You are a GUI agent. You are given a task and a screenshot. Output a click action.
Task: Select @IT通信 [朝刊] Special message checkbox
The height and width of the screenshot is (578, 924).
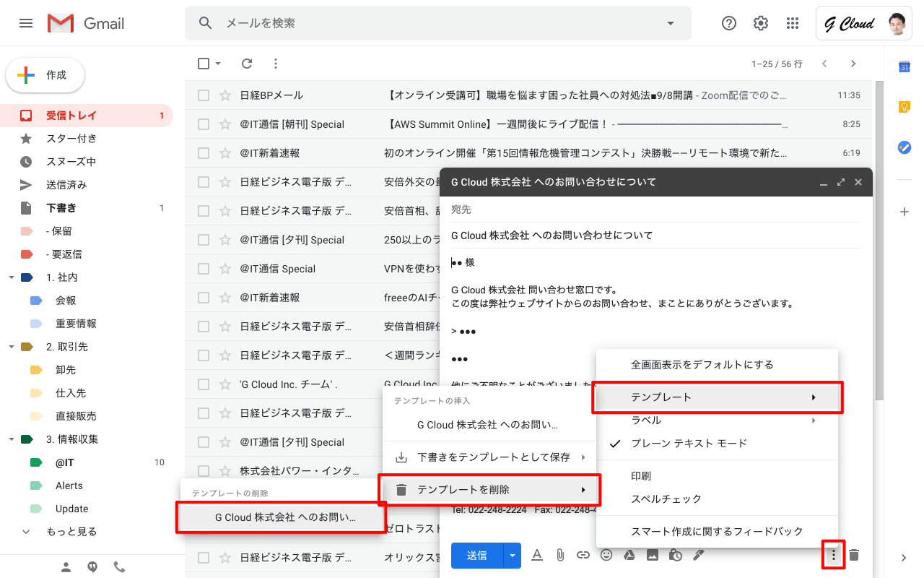(x=204, y=124)
